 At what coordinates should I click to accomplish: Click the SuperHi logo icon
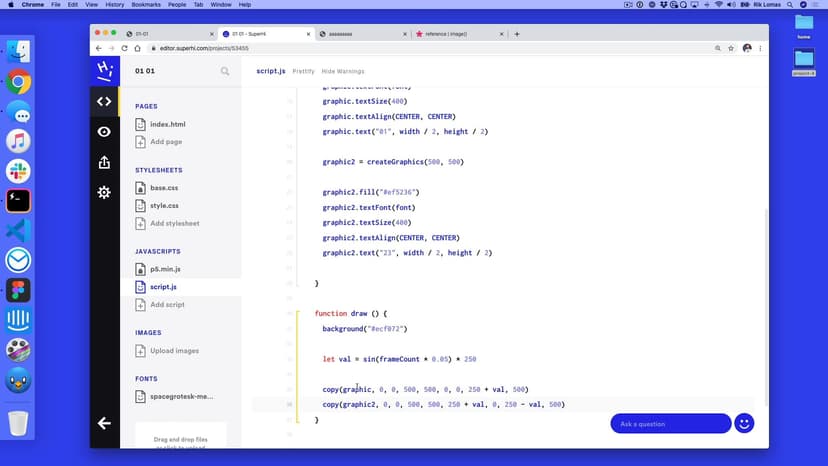[104, 70]
